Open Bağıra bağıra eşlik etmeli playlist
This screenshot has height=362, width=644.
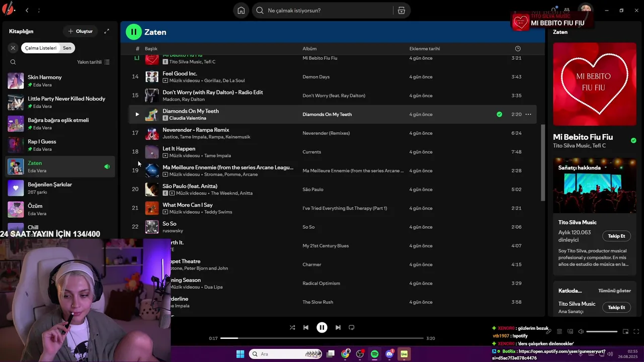(x=60, y=124)
